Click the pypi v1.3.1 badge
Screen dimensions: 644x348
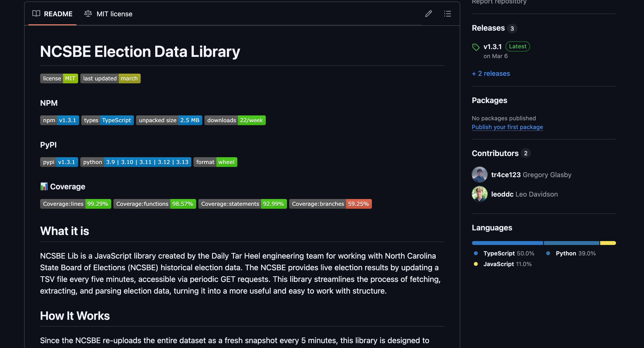point(59,162)
